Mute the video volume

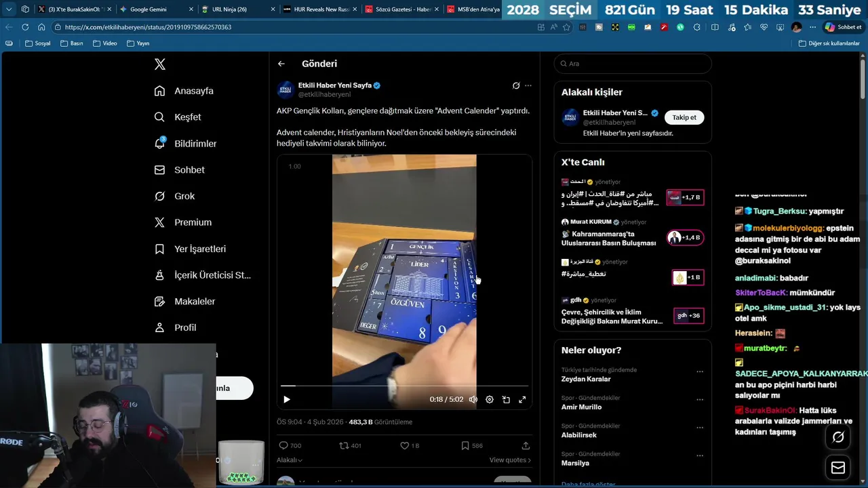473,400
